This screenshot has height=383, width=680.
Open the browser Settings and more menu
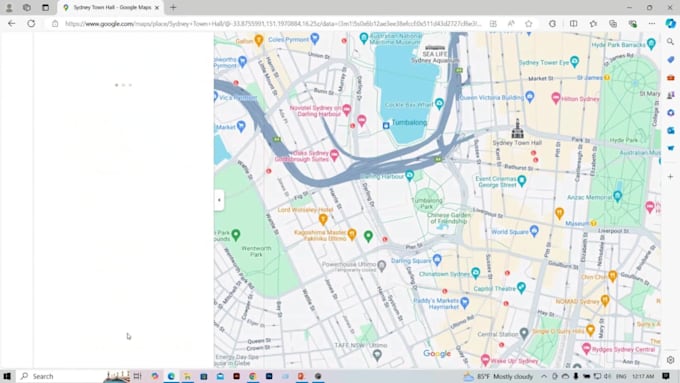(x=652, y=24)
